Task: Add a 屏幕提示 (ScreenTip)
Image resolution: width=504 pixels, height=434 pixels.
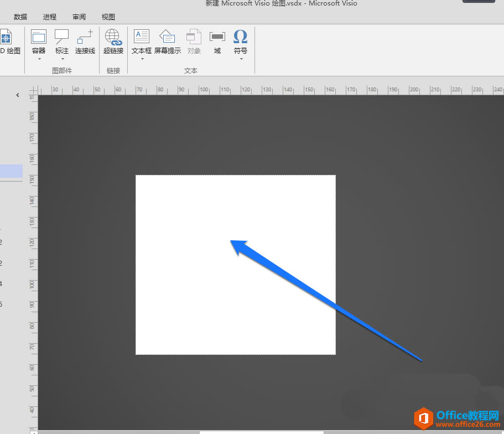Action: pyautogui.click(x=167, y=37)
